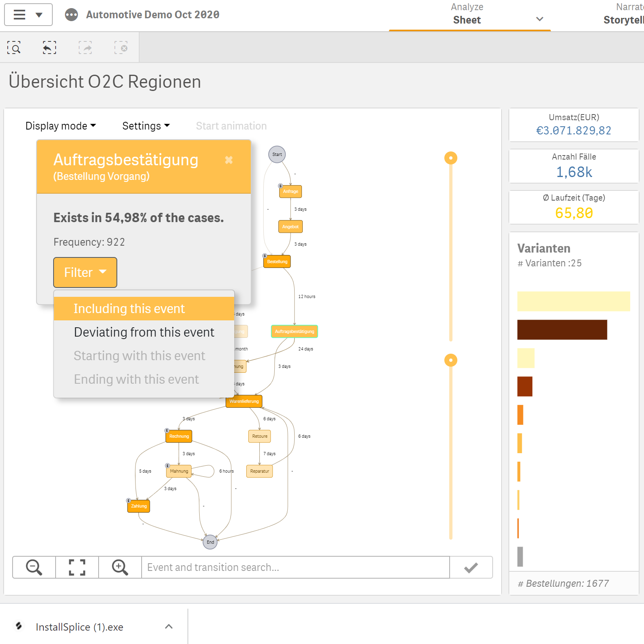Clear all selections icon
This screenshot has width=644, height=644.
click(x=121, y=48)
